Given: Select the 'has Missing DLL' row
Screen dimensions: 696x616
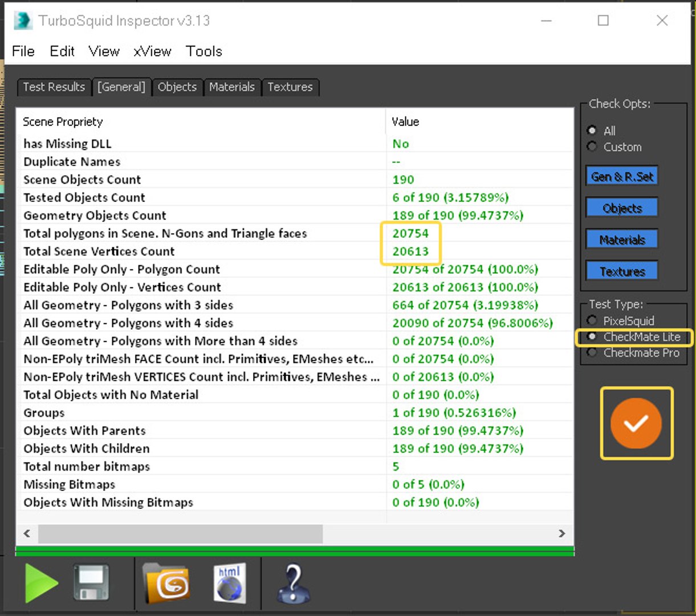Looking at the screenshot, I should pos(295,144).
